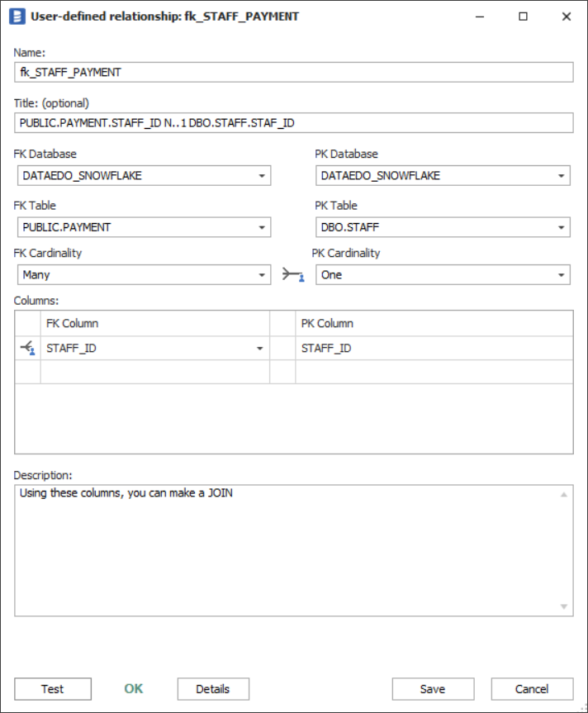Click the Details button
The image size is (588, 713).
tap(212, 689)
